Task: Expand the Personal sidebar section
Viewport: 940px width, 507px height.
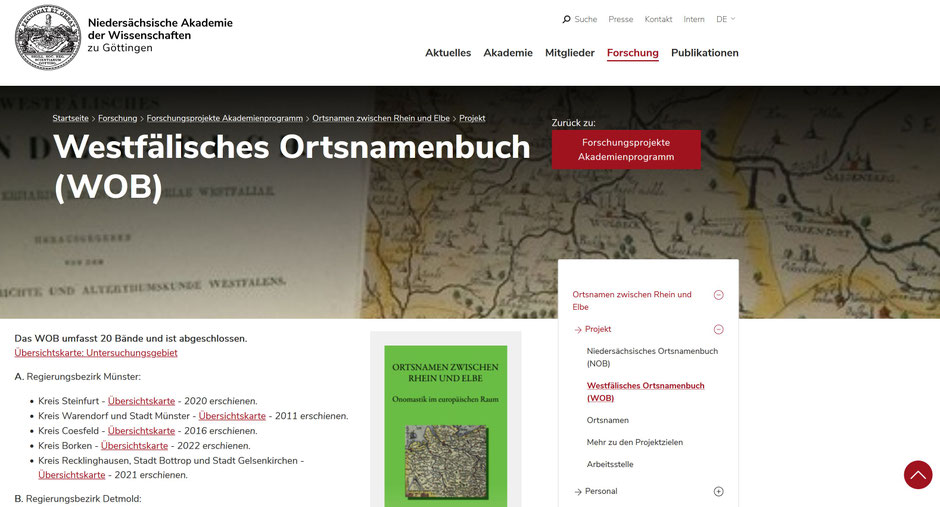Action: coord(718,491)
